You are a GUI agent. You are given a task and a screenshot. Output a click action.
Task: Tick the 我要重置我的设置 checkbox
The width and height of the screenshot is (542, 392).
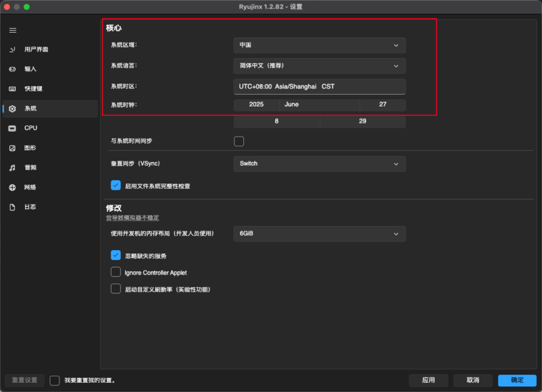[x=55, y=381]
